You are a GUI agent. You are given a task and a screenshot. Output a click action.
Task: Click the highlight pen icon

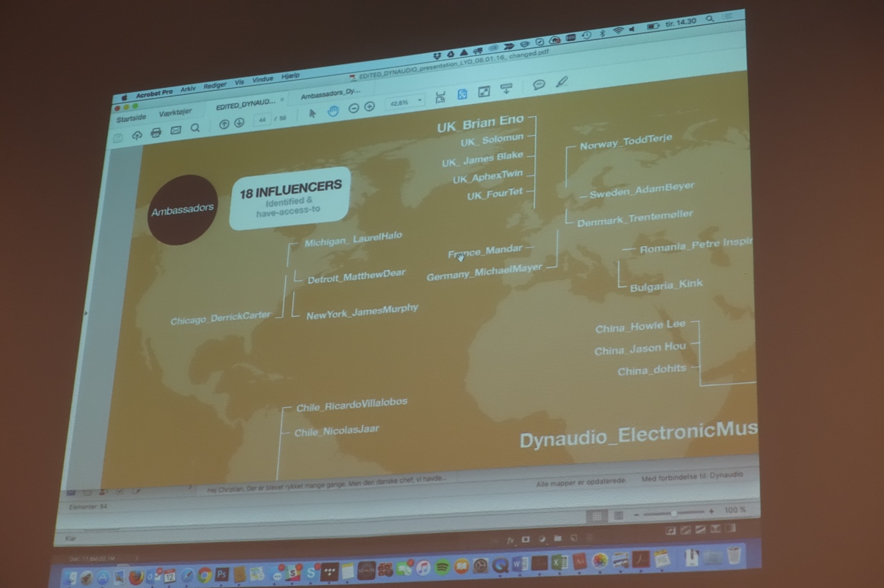point(561,81)
